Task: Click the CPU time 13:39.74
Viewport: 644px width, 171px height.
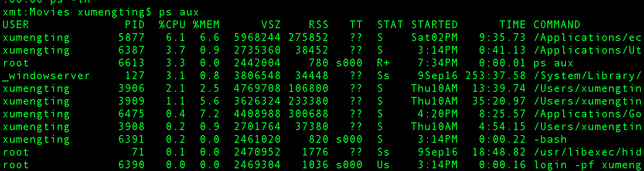Action: 499,88
